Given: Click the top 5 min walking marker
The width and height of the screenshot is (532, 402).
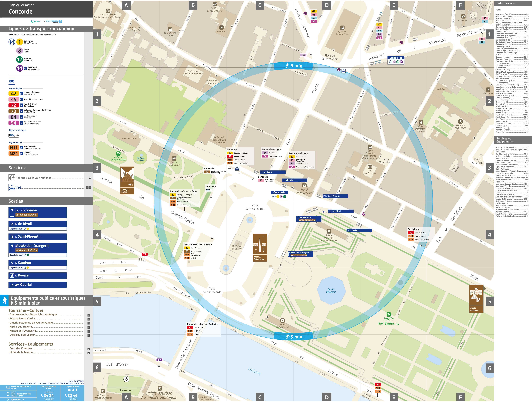Looking at the screenshot, I should click(294, 66).
